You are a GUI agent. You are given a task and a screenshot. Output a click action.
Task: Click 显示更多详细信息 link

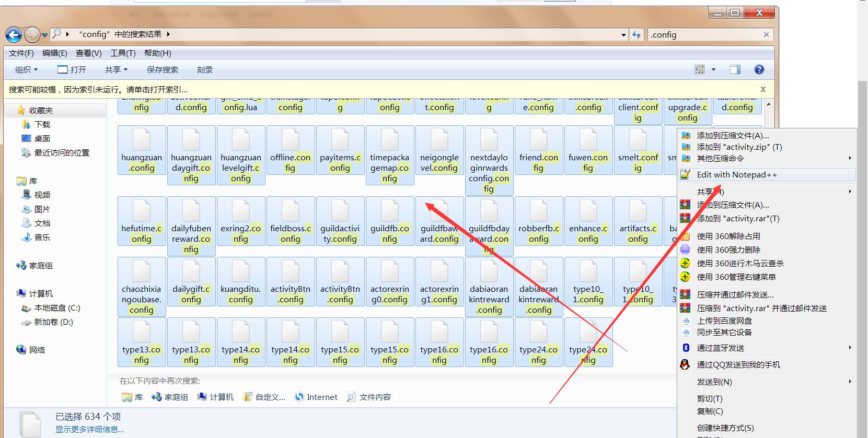click(90, 430)
